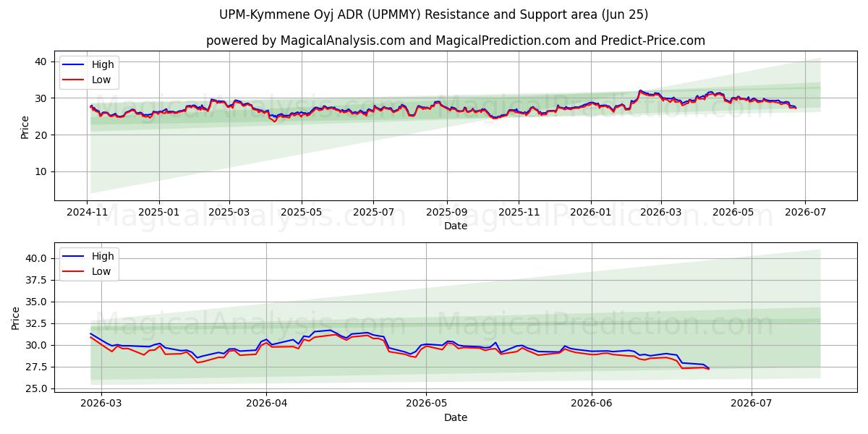
Task: Click the "2026-07" tick label on the top chart
Action: click(x=804, y=212)
